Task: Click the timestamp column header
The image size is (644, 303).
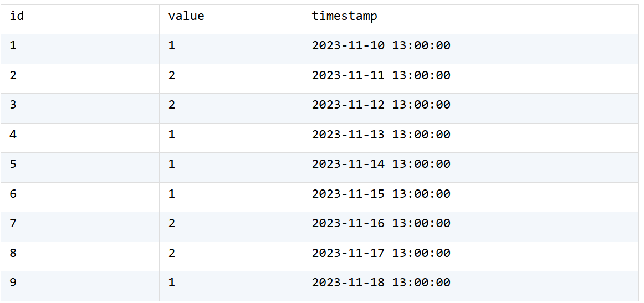Action: coord(471,19)
